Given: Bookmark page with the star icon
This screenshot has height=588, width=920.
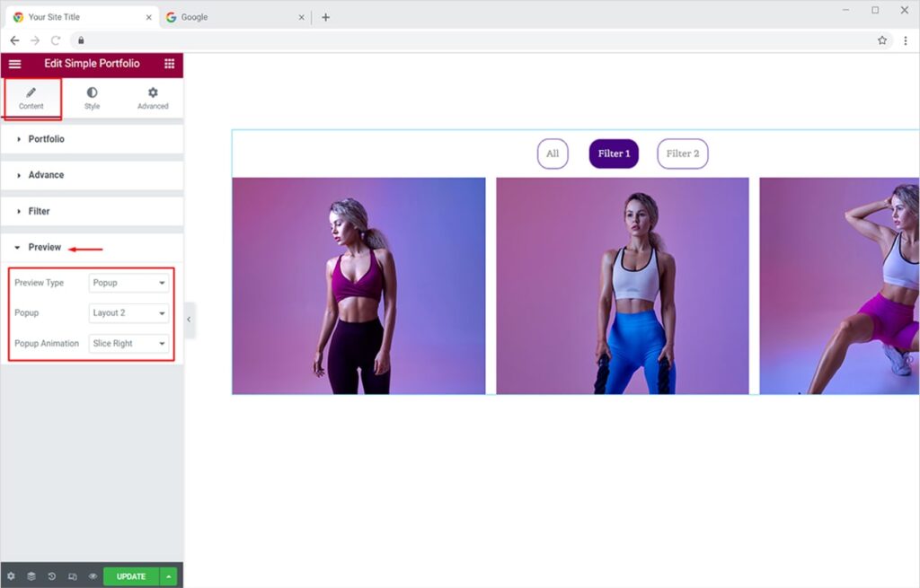Looking at the screenshot, I should pyautogui.click(x=882, y=40).
